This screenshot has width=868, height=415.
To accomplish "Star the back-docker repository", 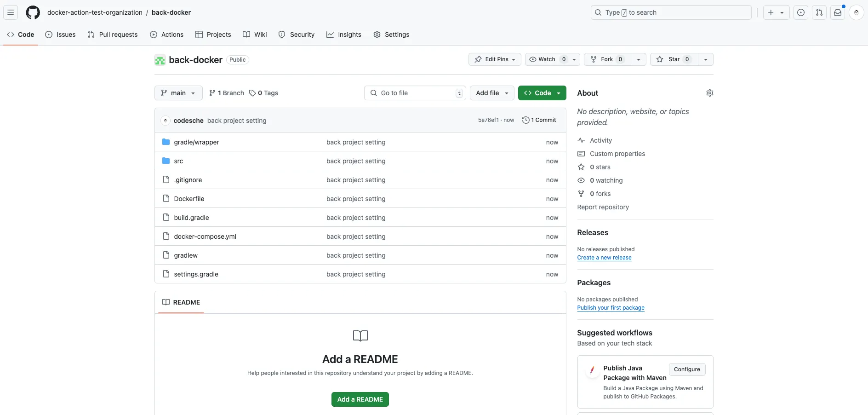I will coord(674,59).
